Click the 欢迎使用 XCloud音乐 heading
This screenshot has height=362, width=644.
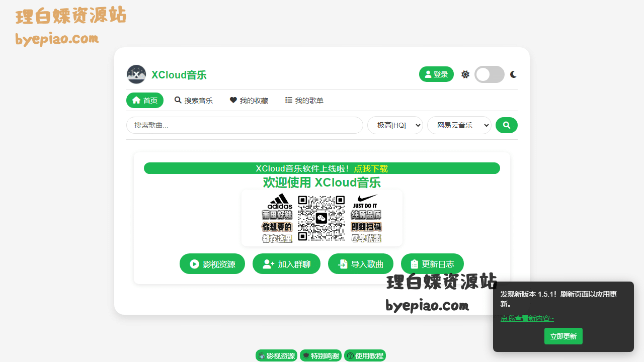[322, 183]
